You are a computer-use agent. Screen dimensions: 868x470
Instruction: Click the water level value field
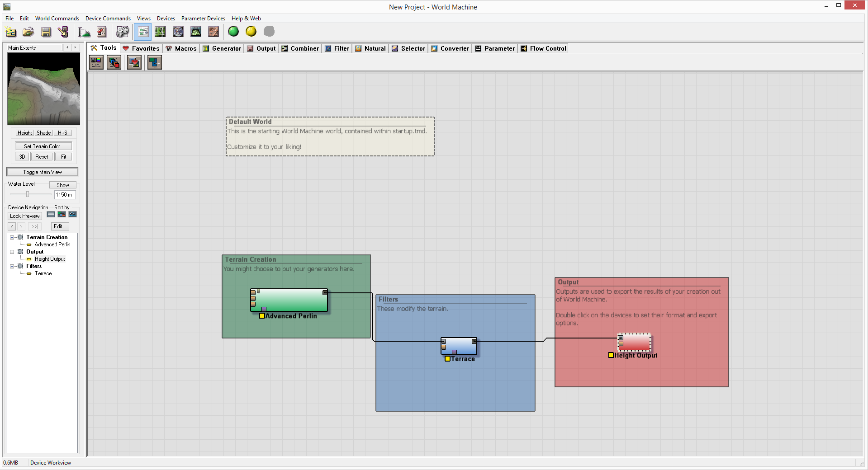64,195
